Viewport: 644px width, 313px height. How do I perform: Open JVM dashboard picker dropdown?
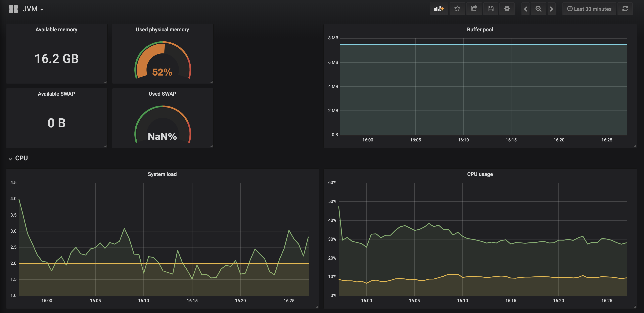33,9
